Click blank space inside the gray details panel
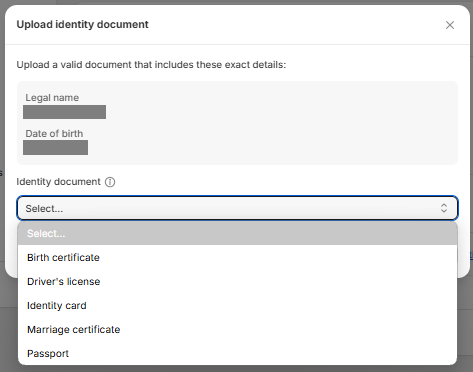473x372 pixels. [283, 123]
